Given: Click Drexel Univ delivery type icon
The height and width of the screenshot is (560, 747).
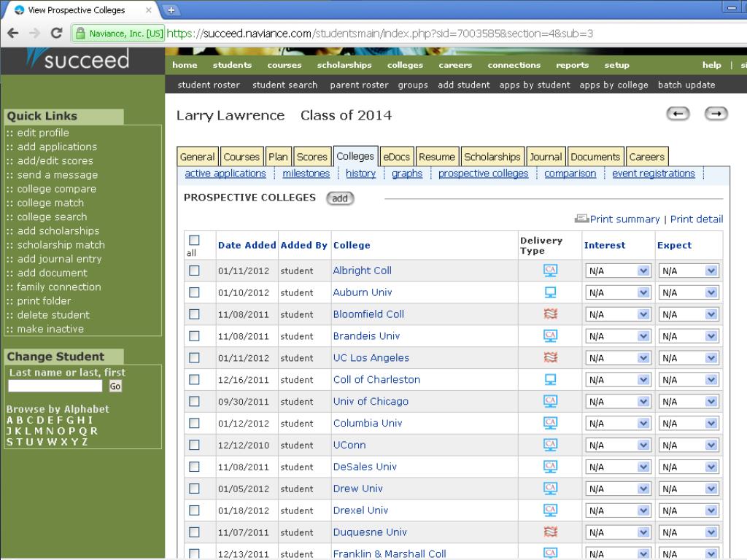Looking at the screenshot, I should click(x=550, y=510).
